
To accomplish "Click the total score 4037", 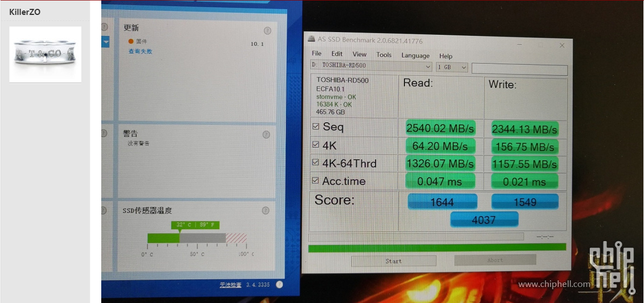I will coord(484,220).
